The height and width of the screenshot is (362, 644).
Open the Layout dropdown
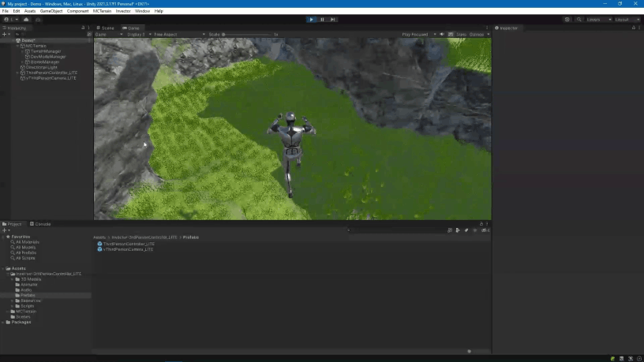point(627,19)
